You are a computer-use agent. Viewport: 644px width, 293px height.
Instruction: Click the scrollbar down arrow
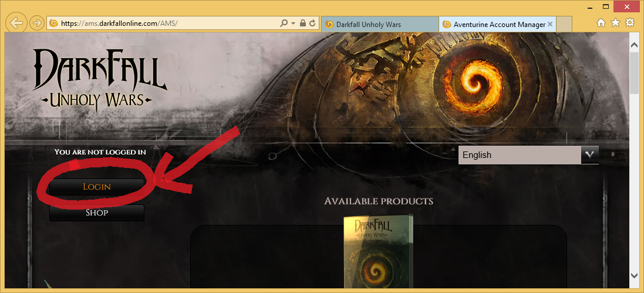[x=634, y=275]
